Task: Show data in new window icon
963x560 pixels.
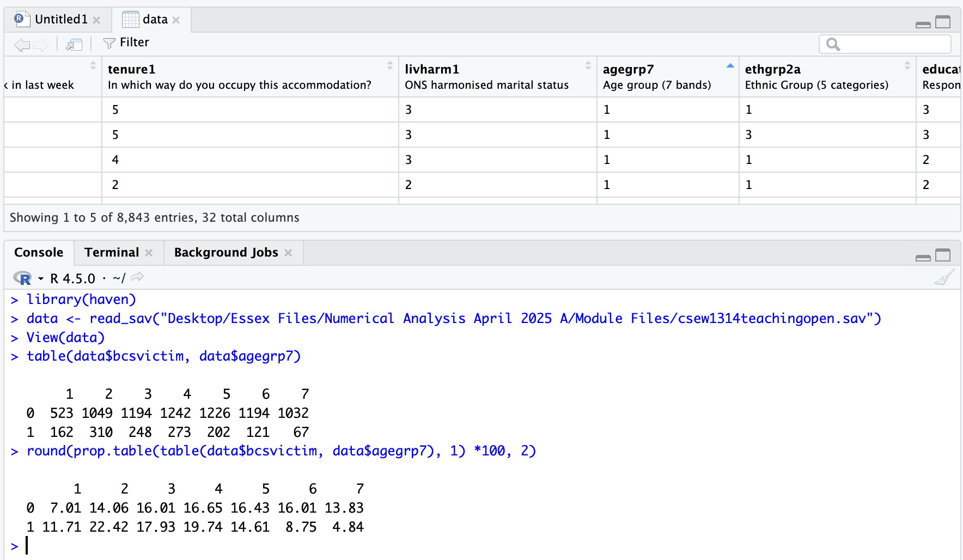Action: pos(74,45)
